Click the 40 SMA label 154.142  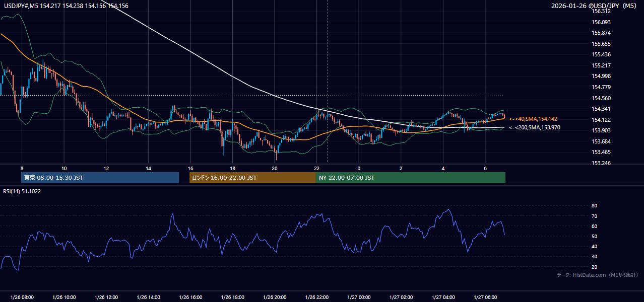tap(533, 119)
